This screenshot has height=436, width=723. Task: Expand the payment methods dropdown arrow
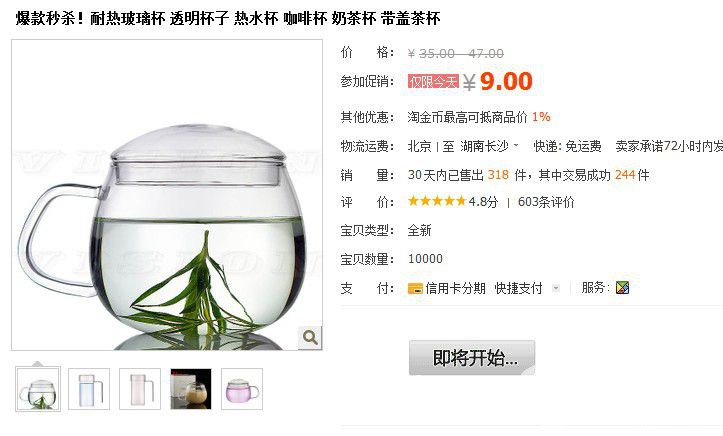pos(556,289)
